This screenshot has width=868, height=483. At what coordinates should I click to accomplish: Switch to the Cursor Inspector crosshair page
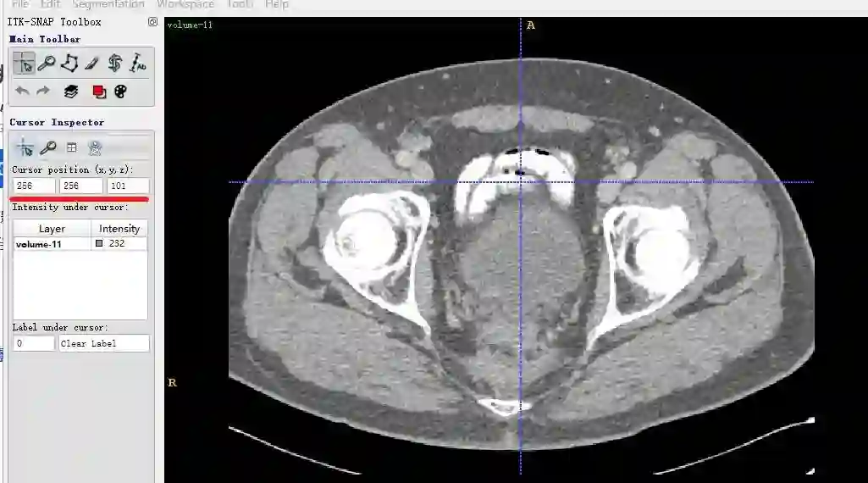[x=25, y=148]
